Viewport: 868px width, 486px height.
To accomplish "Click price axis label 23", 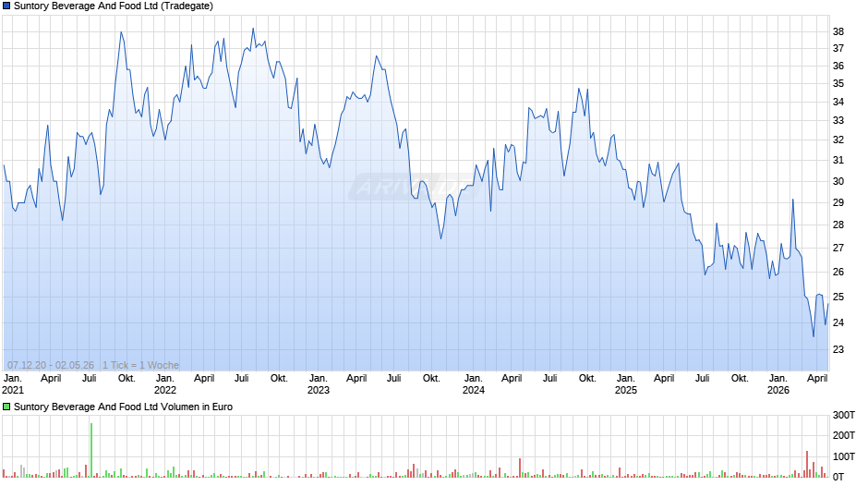I will pyautogui.click(x=838, y=349).
